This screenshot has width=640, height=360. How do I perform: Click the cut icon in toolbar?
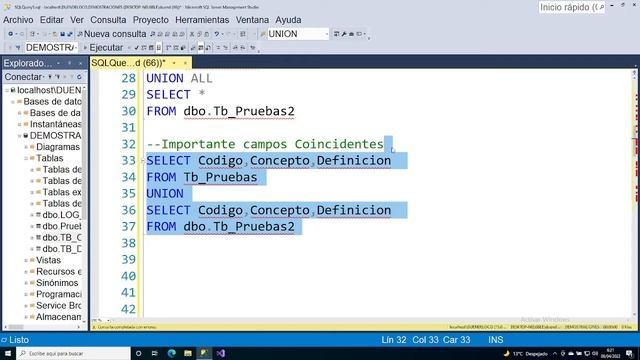[x=192, y=34]
